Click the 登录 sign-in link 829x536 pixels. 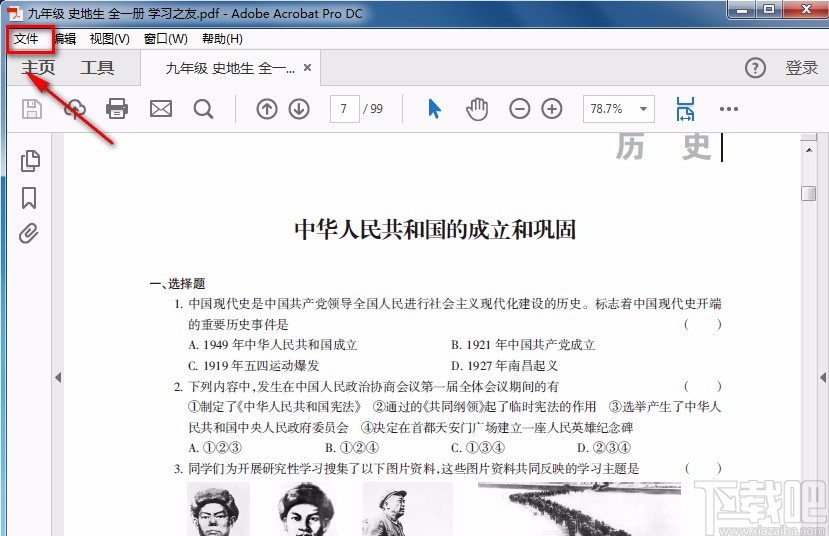click(802, 68)
